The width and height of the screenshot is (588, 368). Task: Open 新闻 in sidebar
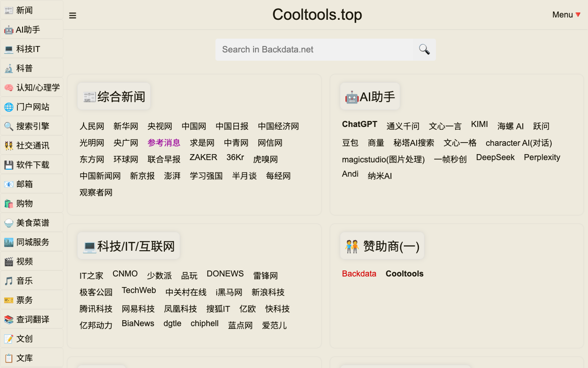32,10
